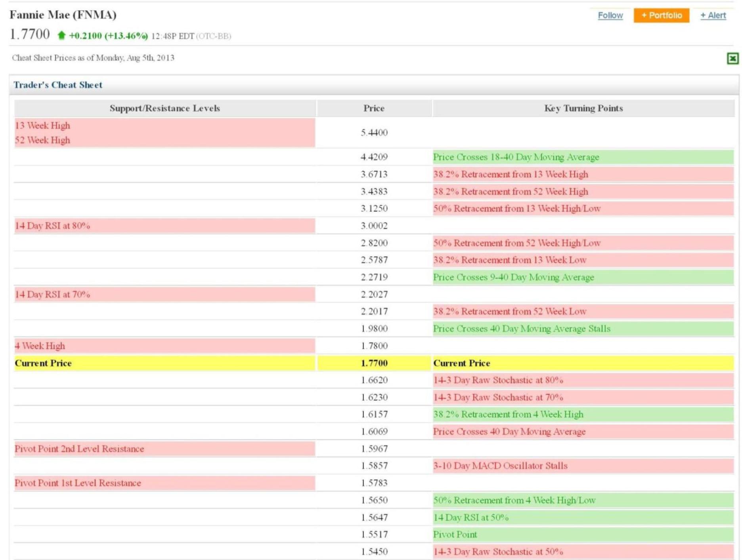
Task: Click the Fannie Mae (FNMA) title
Action: click(63, 15)
